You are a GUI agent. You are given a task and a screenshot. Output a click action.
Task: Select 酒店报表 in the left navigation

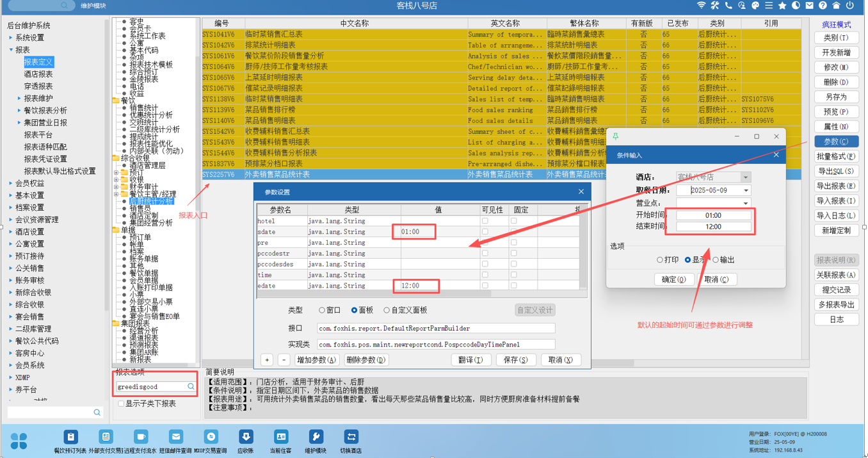point(38,74)
